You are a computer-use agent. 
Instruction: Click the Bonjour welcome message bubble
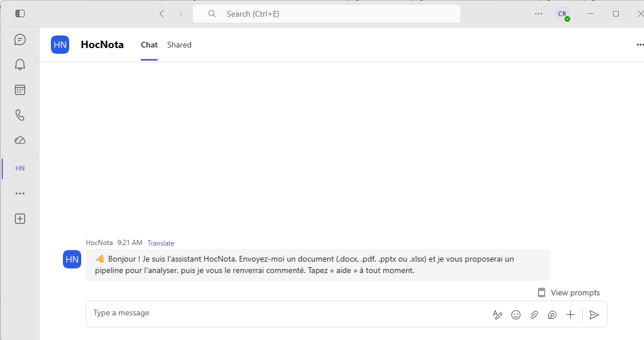point(317,265)
